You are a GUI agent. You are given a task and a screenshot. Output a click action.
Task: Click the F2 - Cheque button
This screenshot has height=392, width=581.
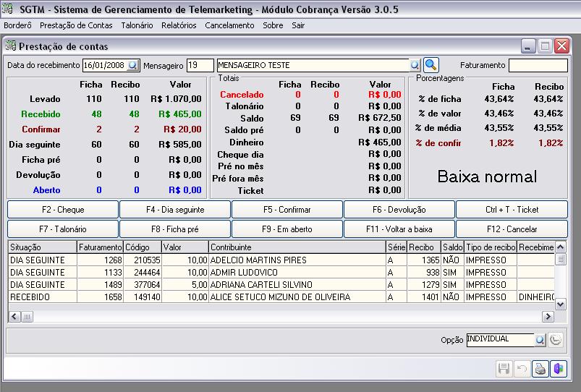click(63, 210)
